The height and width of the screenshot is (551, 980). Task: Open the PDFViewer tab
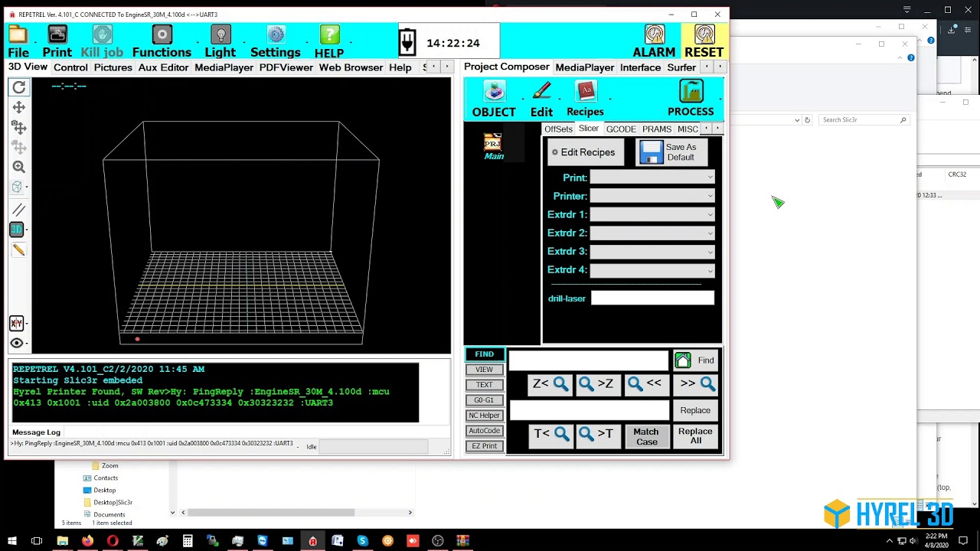[x=286, y=67]
